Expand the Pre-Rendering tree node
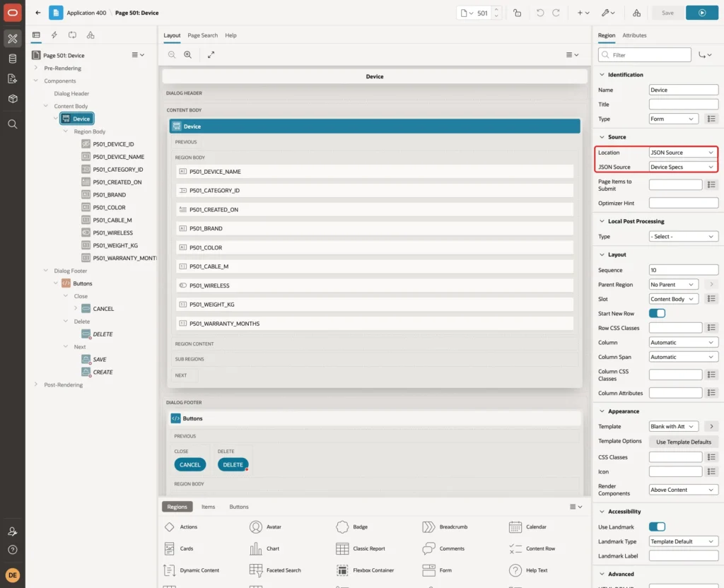The image size is (724, 588). [x=35, y=68]
